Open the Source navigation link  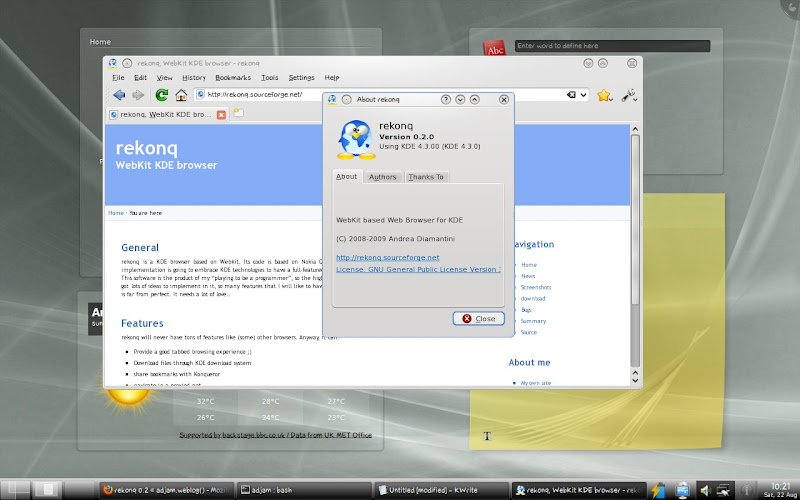point(529,332)
